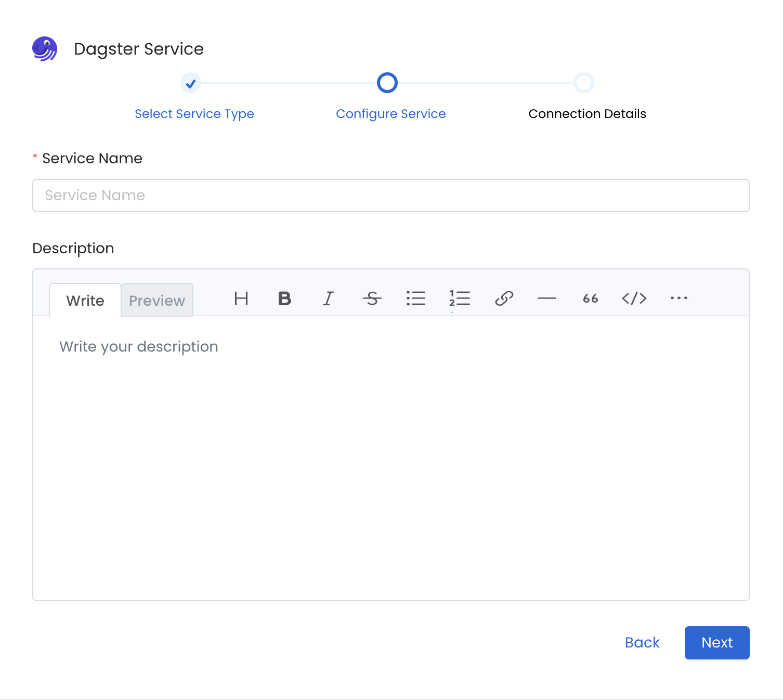Select the Connection Details step circle
Viewport: 783px width, 700px height.
(x=584, y=83)
